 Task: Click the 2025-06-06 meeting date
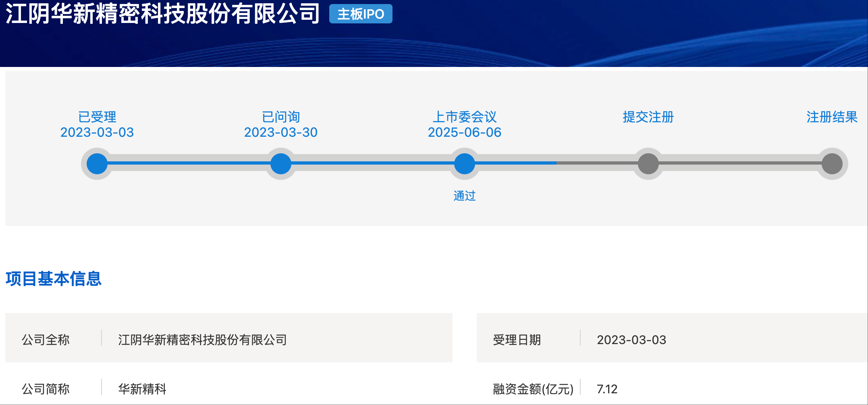[465, 132]
